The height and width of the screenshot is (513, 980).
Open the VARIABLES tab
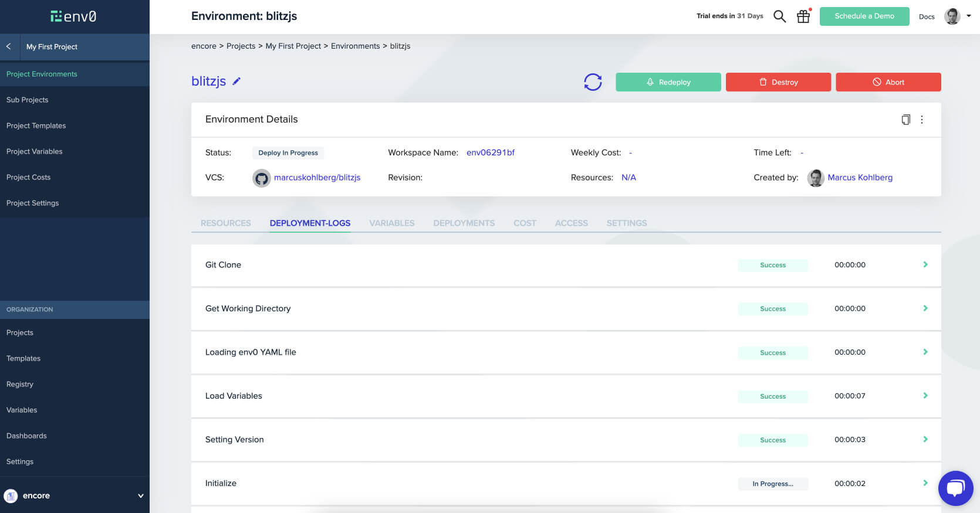[x=391, y=223]
